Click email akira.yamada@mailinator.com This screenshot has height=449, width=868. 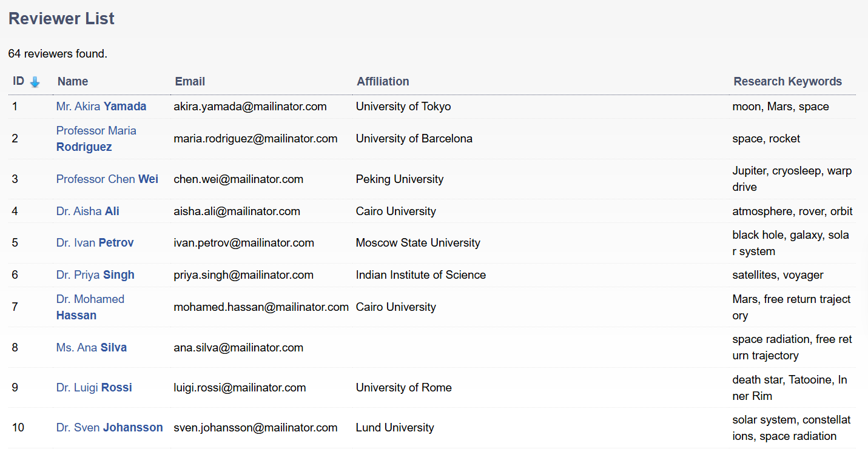click(250, 106)
